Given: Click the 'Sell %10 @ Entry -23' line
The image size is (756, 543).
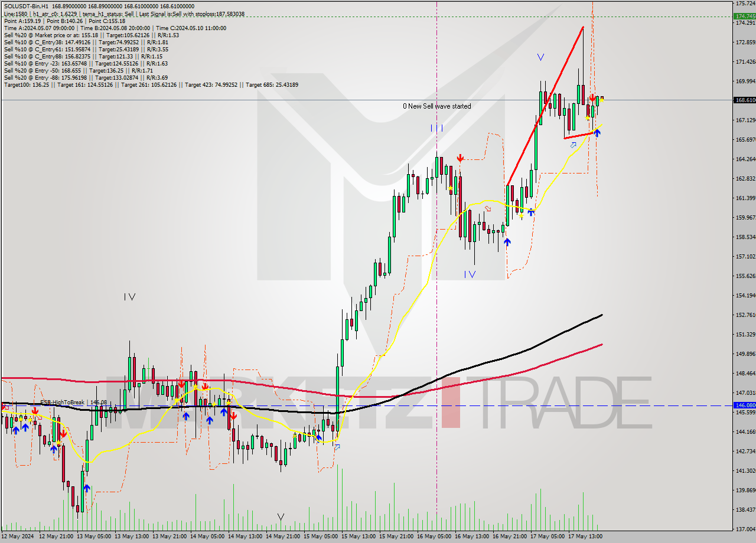Looking at the screenshot, I should pyautogui.click(x=86, y=63).
